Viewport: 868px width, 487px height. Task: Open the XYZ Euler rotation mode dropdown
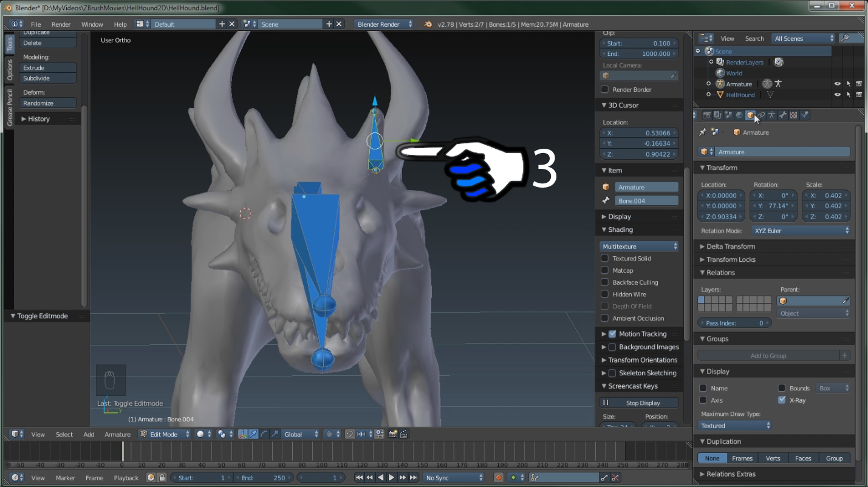(x=801, y=231)
